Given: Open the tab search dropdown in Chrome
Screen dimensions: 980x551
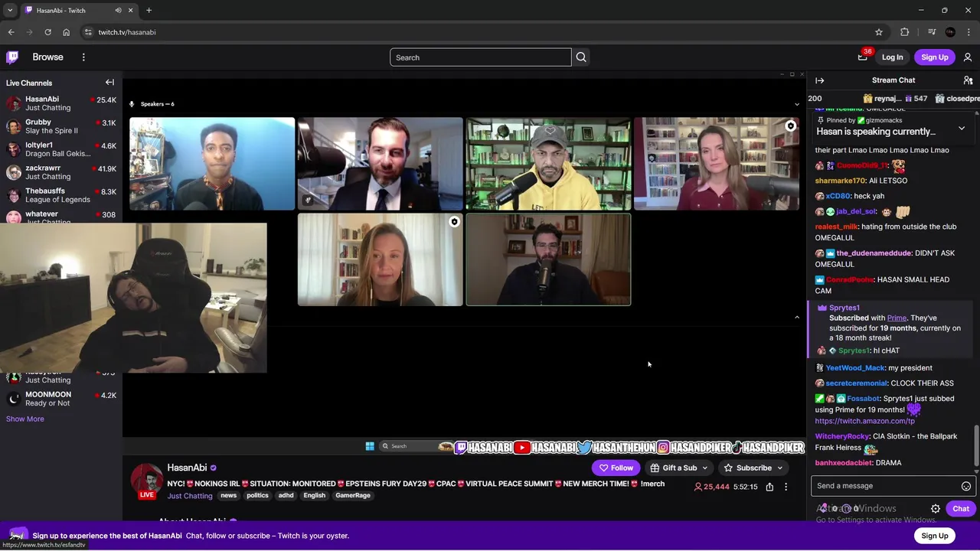Looking at the screenshot, I should coord(10,11).
